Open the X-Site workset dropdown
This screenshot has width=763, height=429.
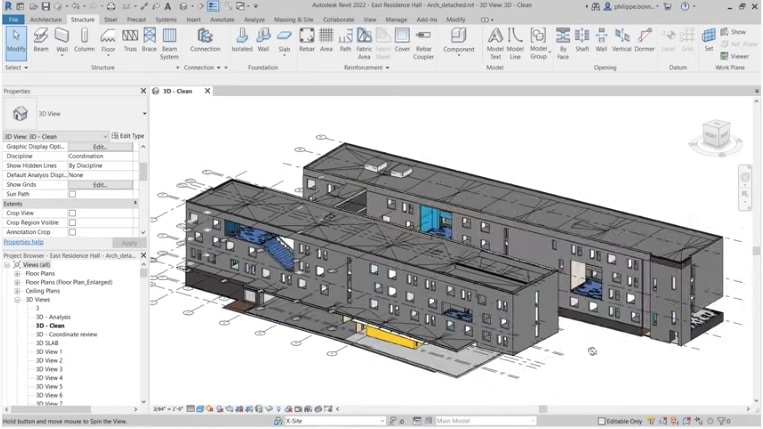tap(382, 421)
